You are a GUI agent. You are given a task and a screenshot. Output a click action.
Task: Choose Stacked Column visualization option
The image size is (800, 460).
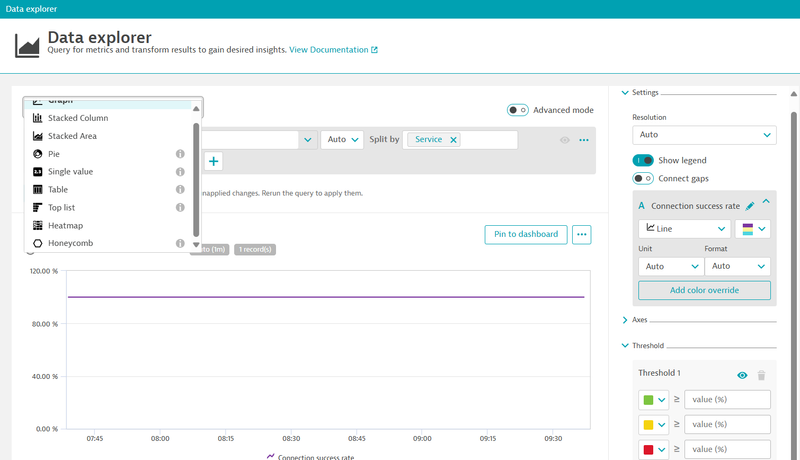pos(78,118)
